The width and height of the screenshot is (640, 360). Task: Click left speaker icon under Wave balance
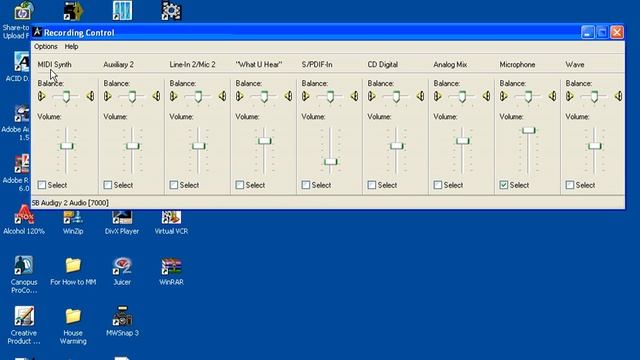tap(570, 96)
